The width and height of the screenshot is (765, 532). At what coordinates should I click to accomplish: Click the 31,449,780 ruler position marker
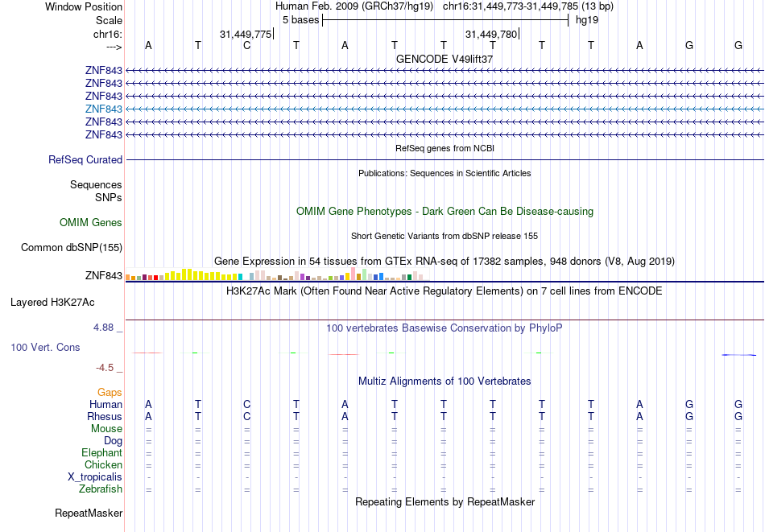491,34
